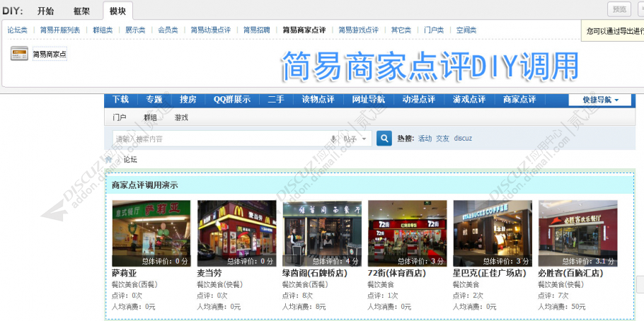Open the 会员类 module category
This screenshot has width=644, height=321.
click(168, 30)
